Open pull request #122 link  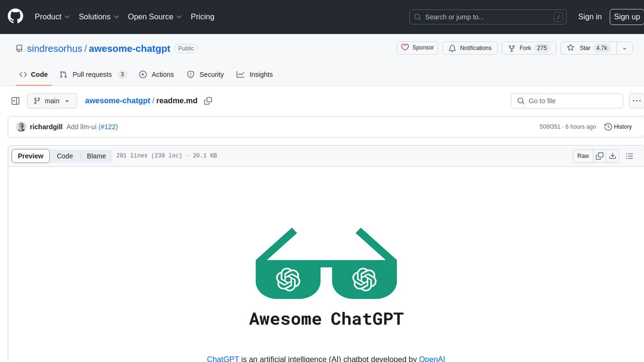tap(108, 127)
